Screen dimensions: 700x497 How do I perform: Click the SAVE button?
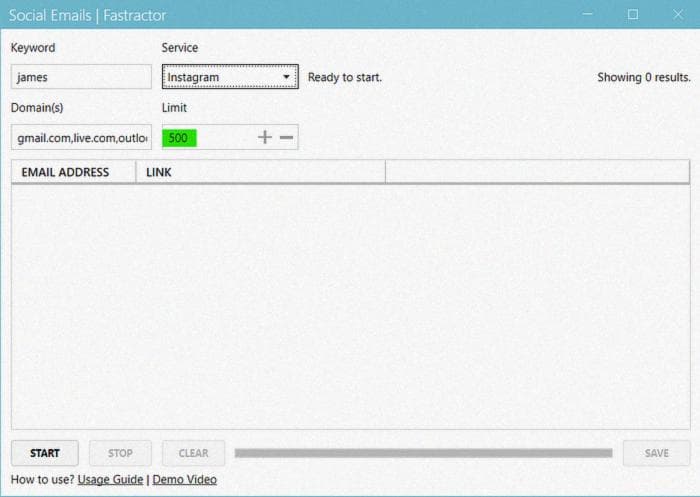click(x=656, y=453)
